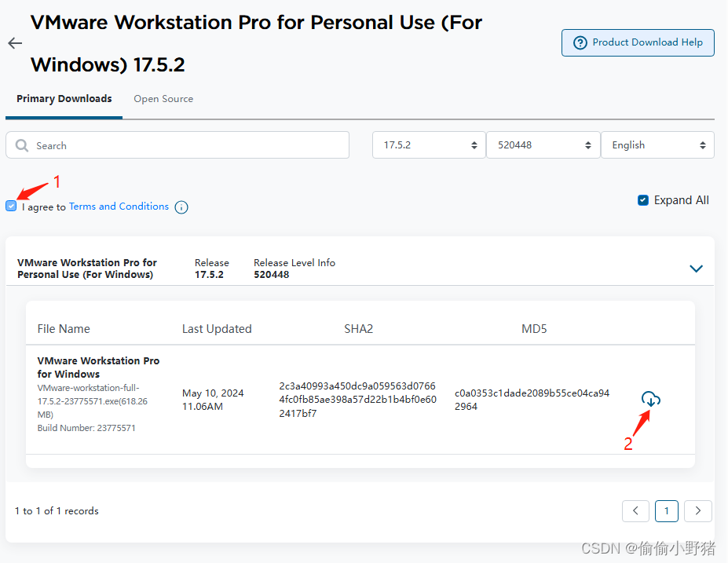Click the CSDN watermark logo
This screenshot has height=563, width=728.
pos(602,550)
